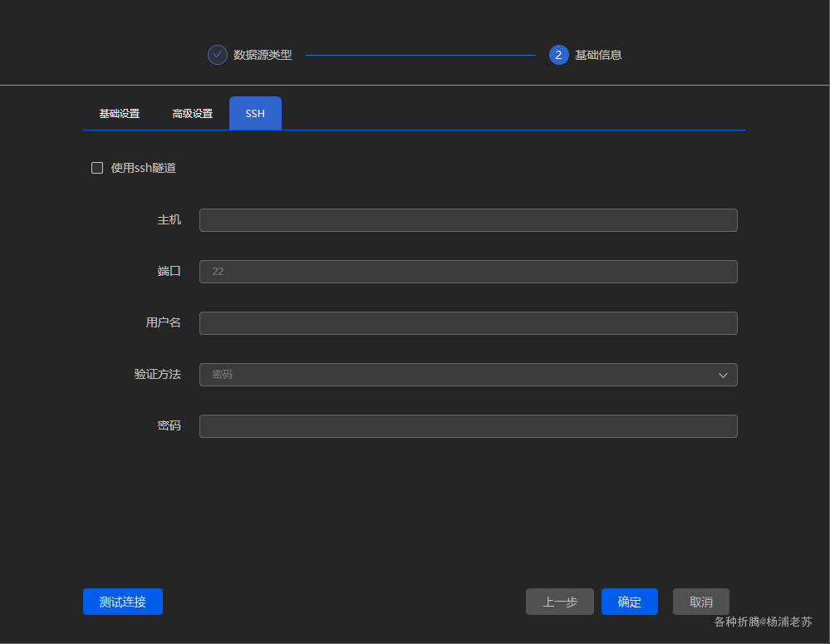Focus the 主机 input field
Image resolution: width=830 pixels, height=644 pixels.
click(468, 219)
